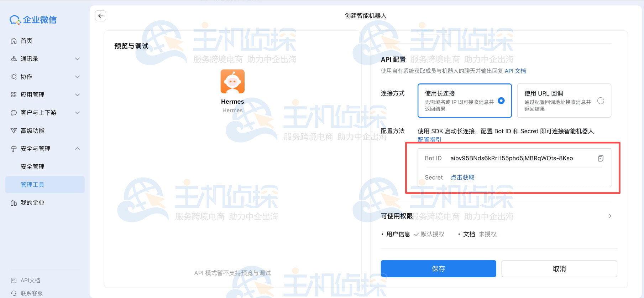Open the 配置指引 link
644x298 pixels.
[x=429, y=139]
